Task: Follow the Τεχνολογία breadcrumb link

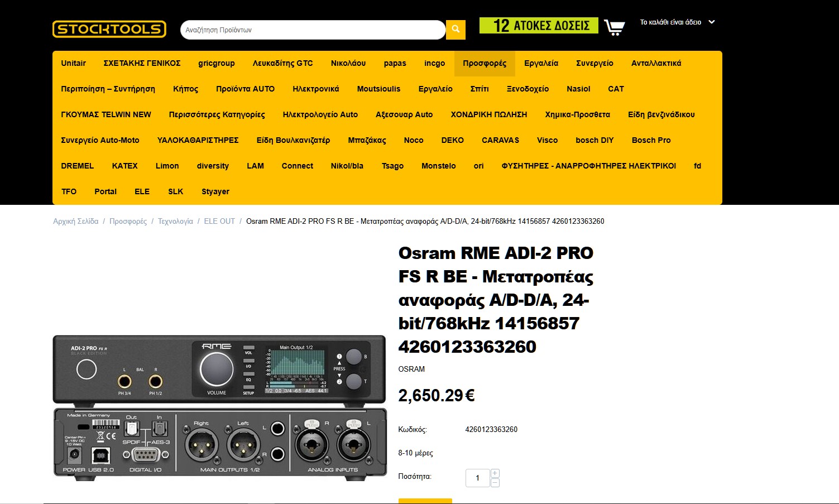Action: [175, 221]
